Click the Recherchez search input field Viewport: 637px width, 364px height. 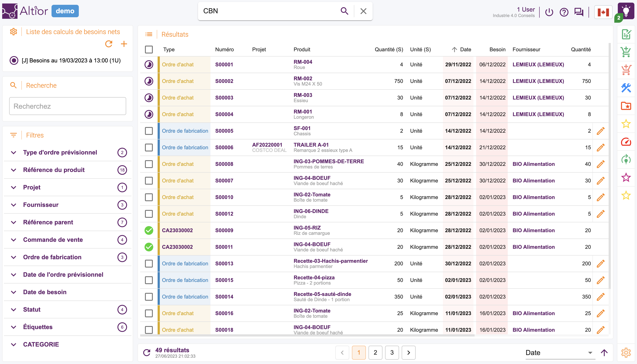(x=67, y=106)
